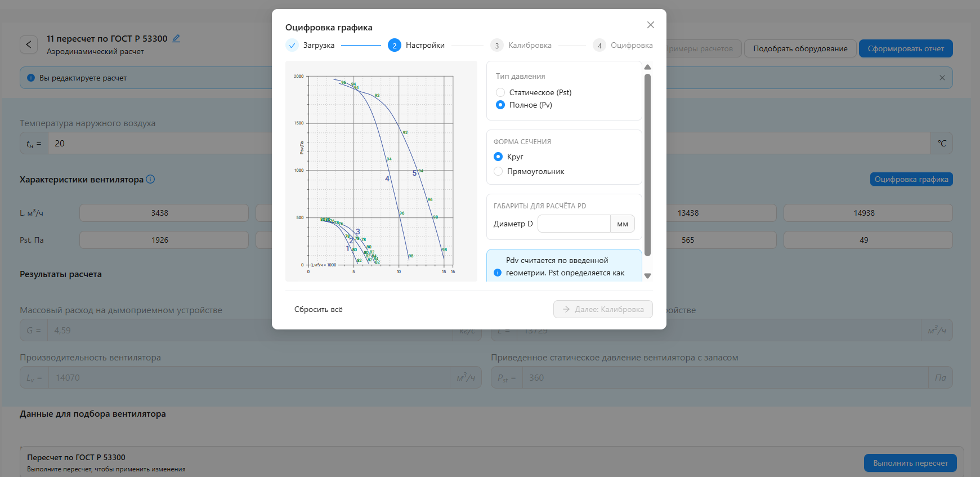
Task: Click Сбросить всё button
Action: (318, 309)
